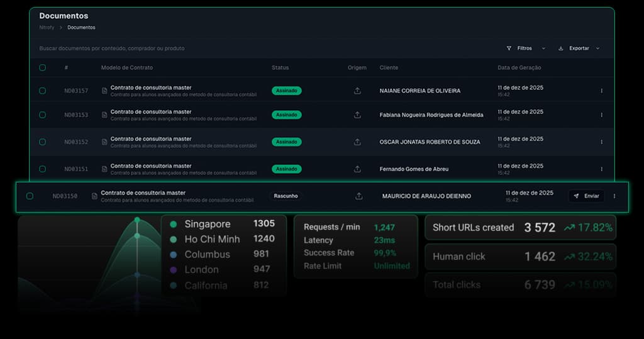Click the London purple legend dot
644x339 pixels.
click(x=174, y=270)
